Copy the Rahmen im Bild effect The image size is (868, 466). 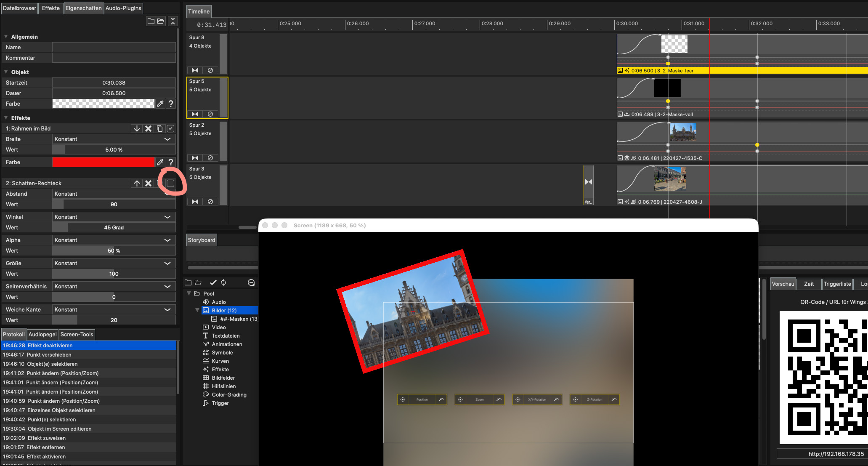(159, 129)
